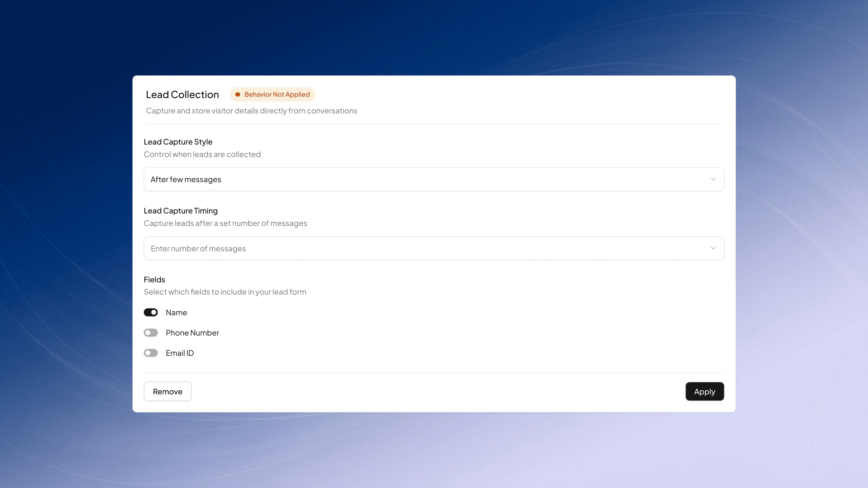The height and width of the screenshot is (488, 868).
Task: Click text "Capture leads after a set number of messages"
Action: pos(225,223)
